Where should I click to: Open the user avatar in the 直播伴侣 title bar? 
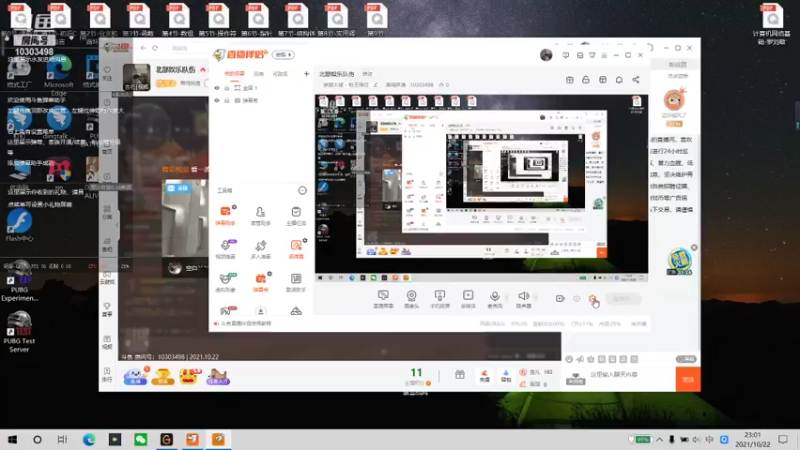coord(546,55)
